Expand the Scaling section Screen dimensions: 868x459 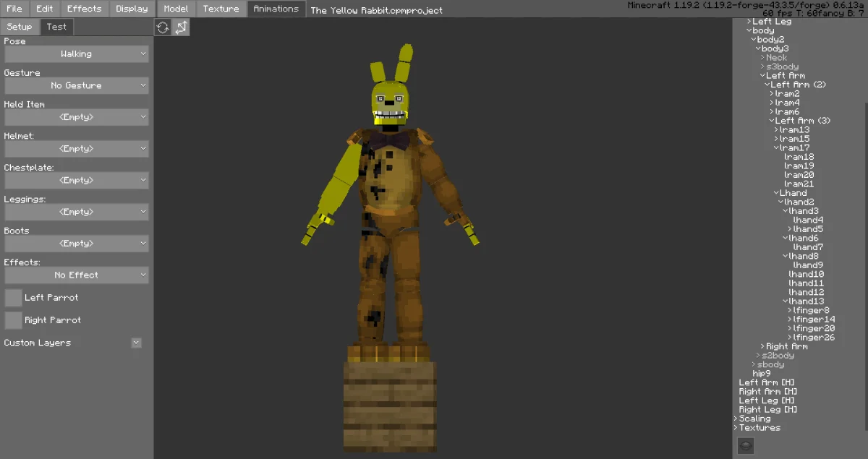[x=736, y=419]
